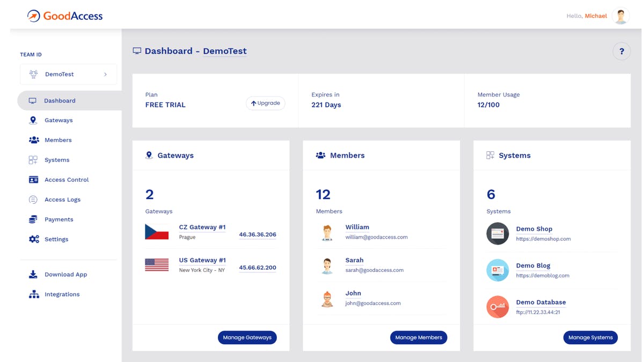Image resolution: width=644 pixels, height=362 pixels.
Task: Open the Demo Shop system link
Action: click(534, 229)
